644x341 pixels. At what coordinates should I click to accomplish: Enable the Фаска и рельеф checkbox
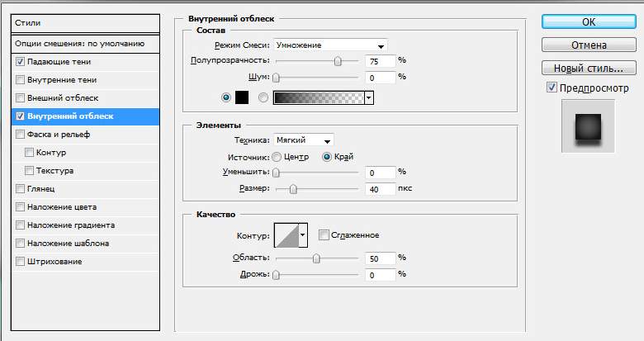coord(20,135)
